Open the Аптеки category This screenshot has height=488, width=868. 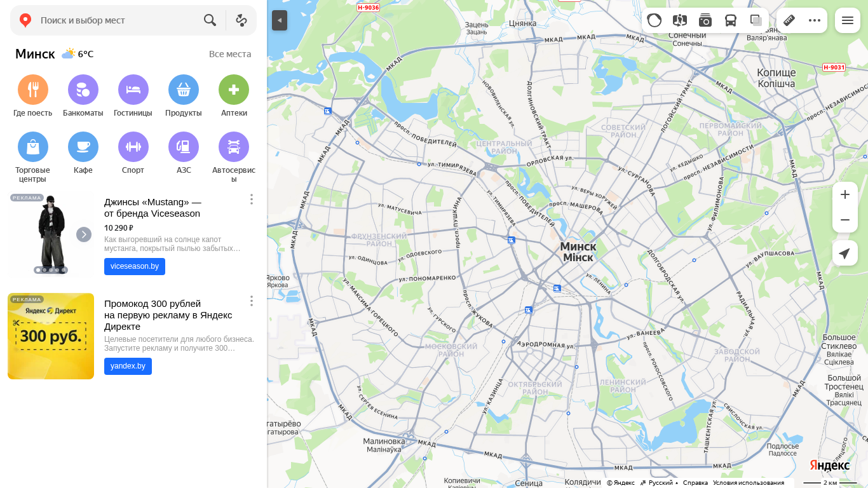point(234,90)
